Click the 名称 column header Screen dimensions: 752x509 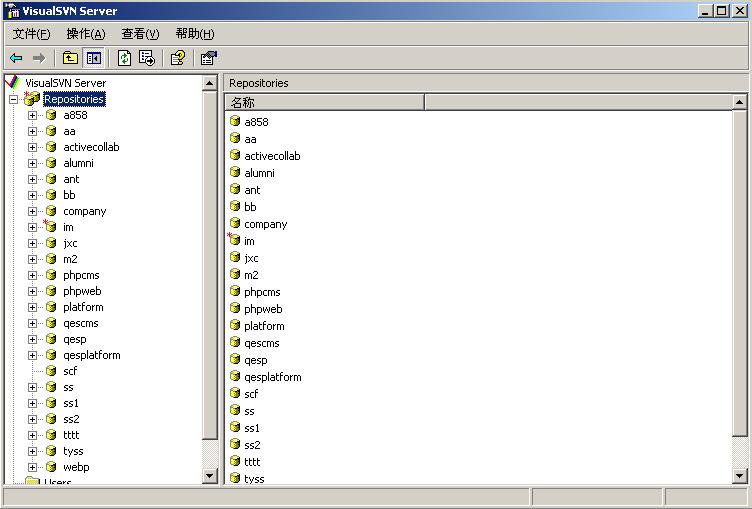(x=325, y=102)
